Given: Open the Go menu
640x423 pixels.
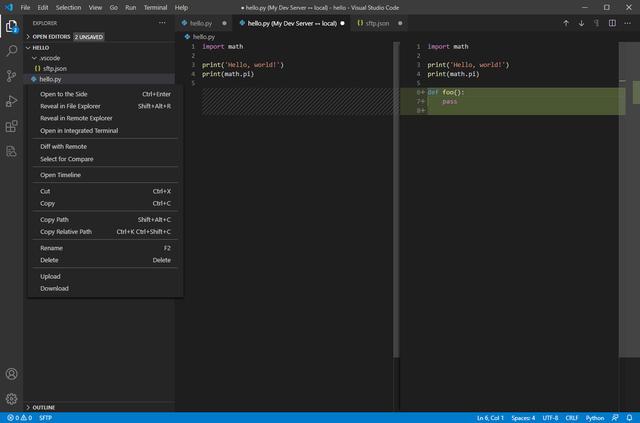Looking at the screenshot, I should click(x=113, y=7).
